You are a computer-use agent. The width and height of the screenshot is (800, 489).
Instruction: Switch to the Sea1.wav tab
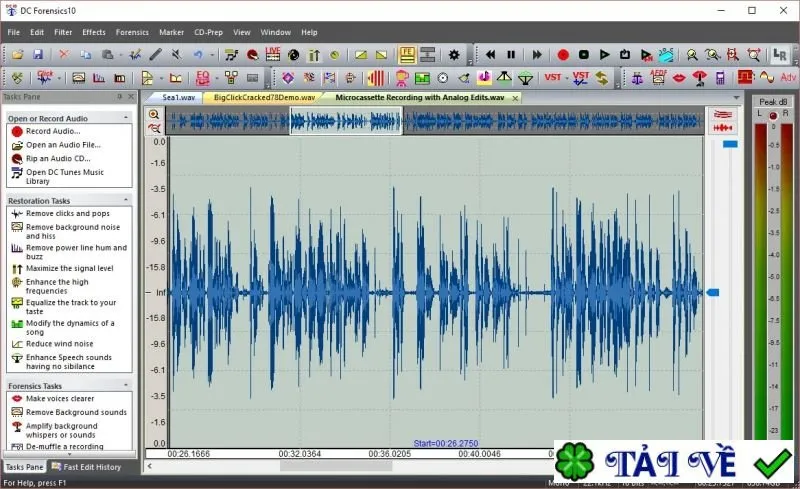point(179,97)
